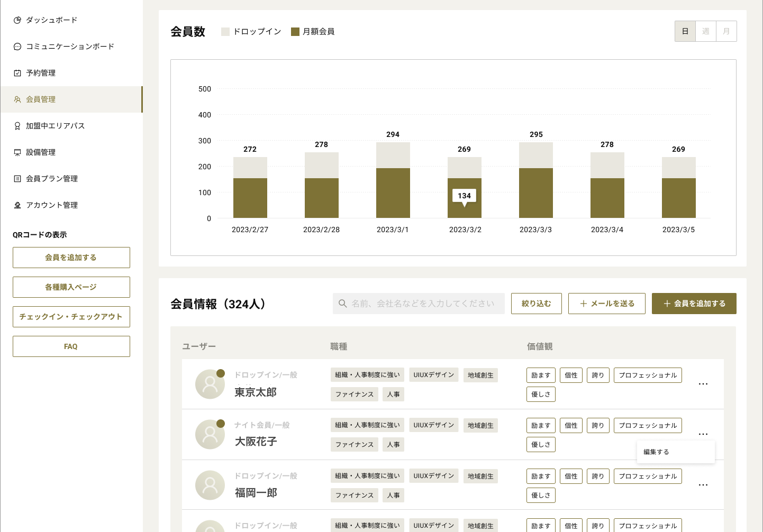Screen dimensions: 763x532
Task: Click the 会員管理 people icon
Action: click(x=17, y=99)
